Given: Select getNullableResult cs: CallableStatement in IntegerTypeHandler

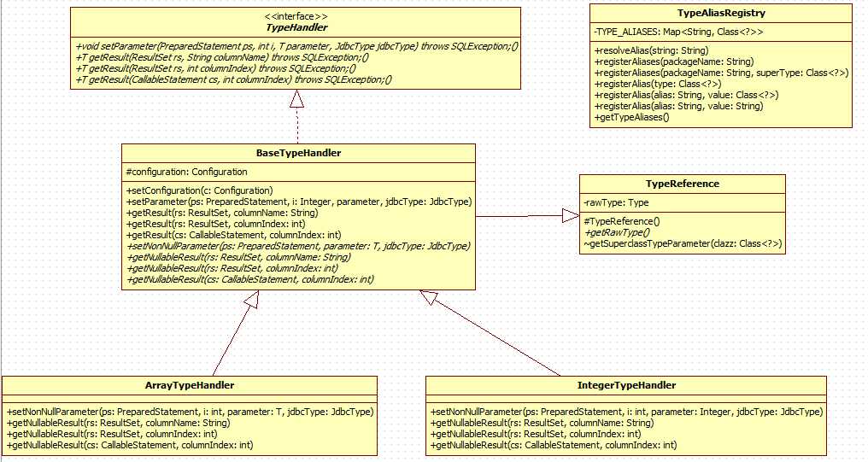Looking at the screenshot, I should coord(554,446).
